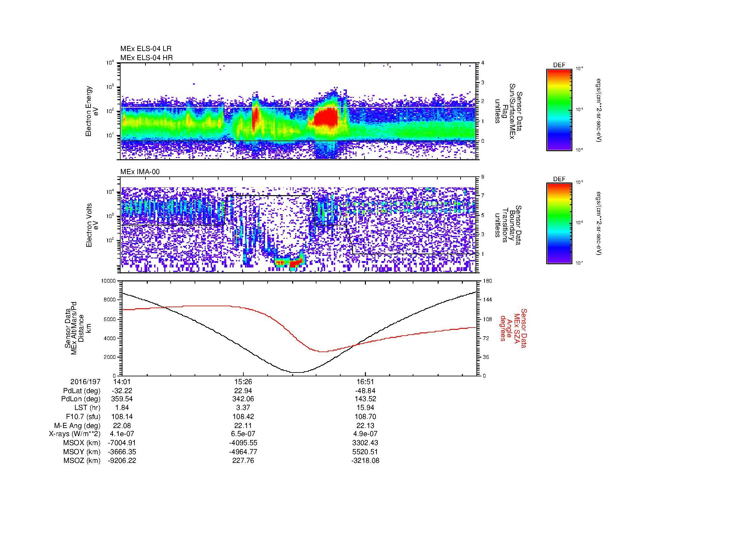Click the MSOX value "3302.43"
This screenshot has width=756, height=534.
pos(365,443)
